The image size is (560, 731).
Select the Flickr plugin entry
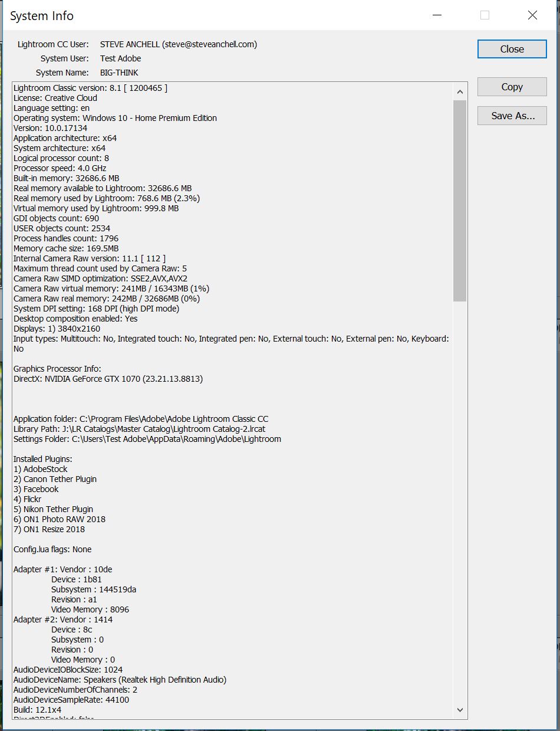(x=28, y=499)
